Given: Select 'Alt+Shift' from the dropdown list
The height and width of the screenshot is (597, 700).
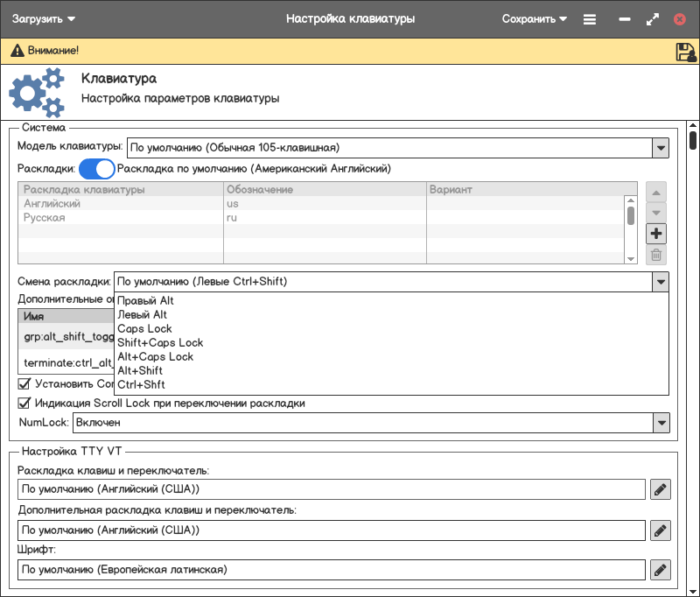Looking at the screenshot, I should point(140,370).
